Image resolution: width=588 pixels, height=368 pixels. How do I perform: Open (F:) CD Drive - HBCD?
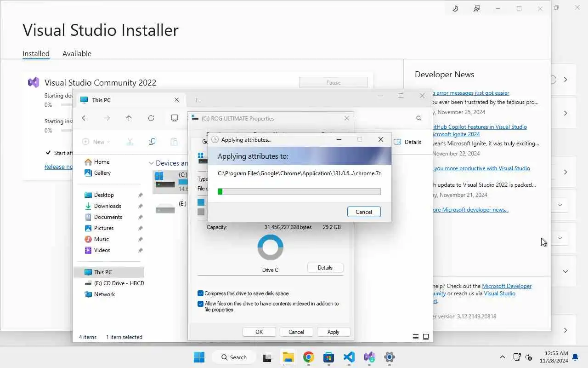115,283
